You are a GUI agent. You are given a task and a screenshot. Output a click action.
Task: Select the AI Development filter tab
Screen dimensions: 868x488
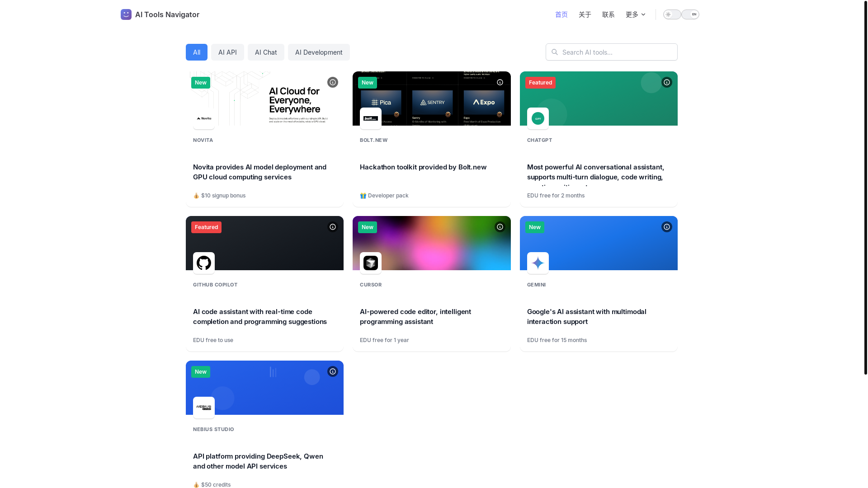[x=319, y=52]
